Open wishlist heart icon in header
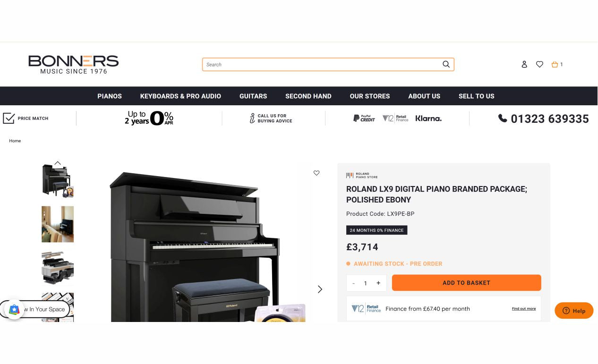The width and height of the screenshot is (598, 364). point(539,64)
